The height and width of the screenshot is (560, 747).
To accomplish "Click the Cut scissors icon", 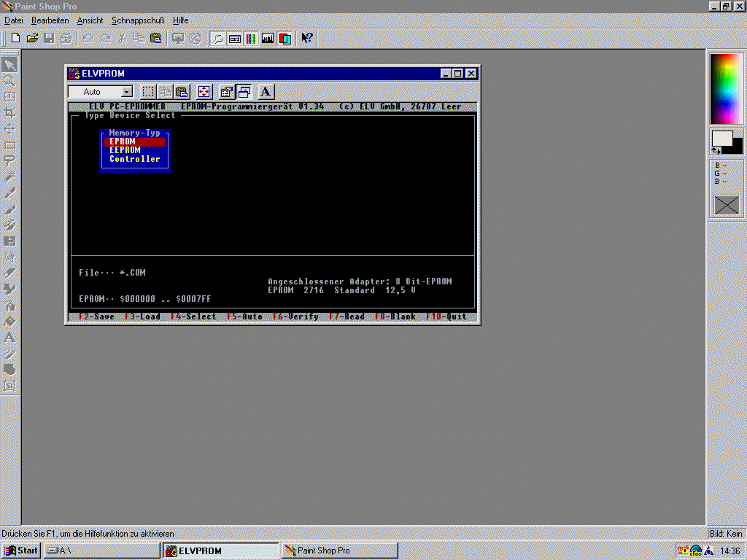I will [x=123, y=38].
